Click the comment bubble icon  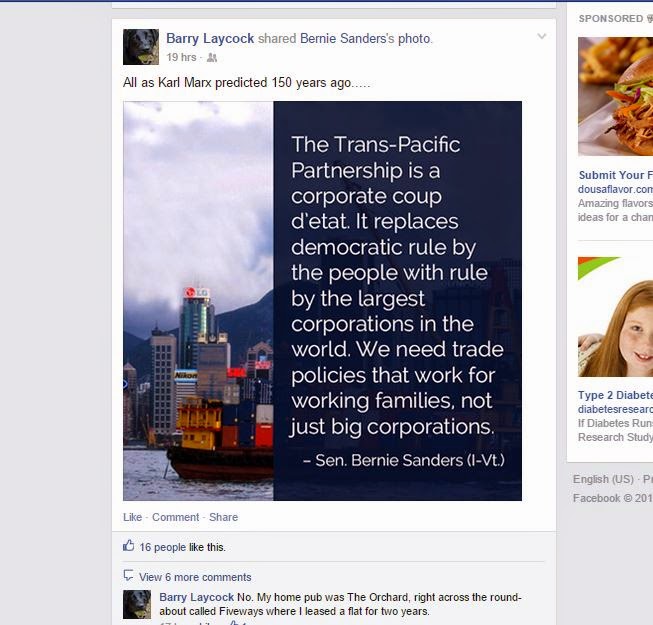[x=128, y=575]
